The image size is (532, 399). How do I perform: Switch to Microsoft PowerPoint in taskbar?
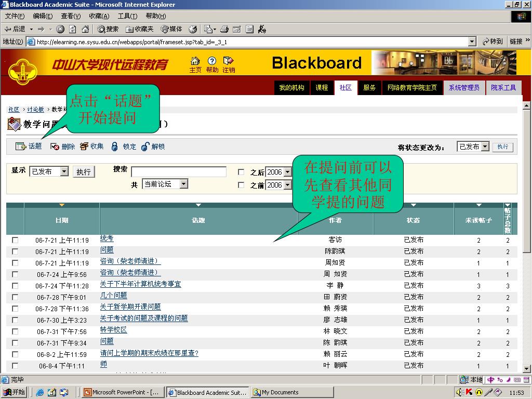pos(124,392)
